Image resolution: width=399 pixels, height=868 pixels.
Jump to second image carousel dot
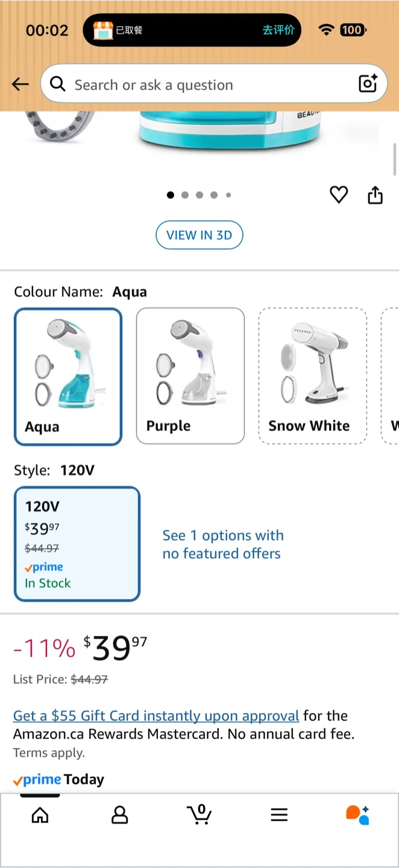point(185,195)
